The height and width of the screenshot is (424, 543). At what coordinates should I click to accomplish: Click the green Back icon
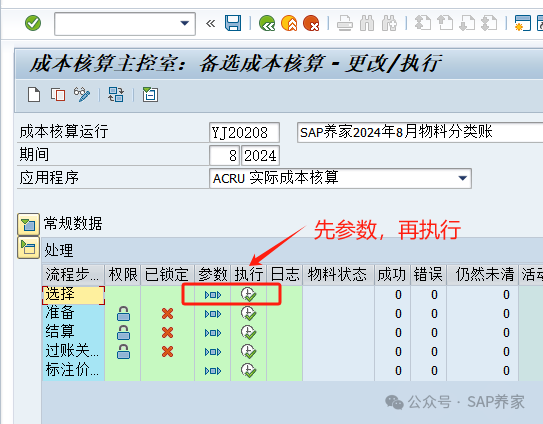(267, 23)
